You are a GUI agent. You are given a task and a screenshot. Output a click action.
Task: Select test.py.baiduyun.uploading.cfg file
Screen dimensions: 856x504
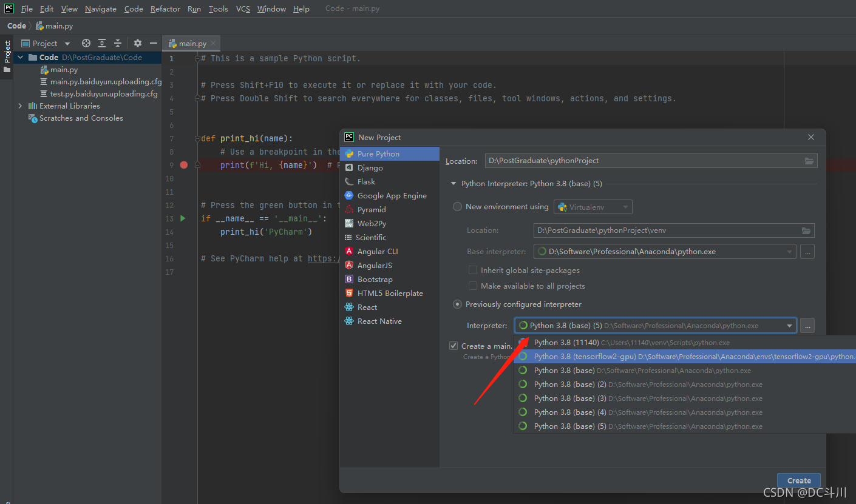[104, 94]
